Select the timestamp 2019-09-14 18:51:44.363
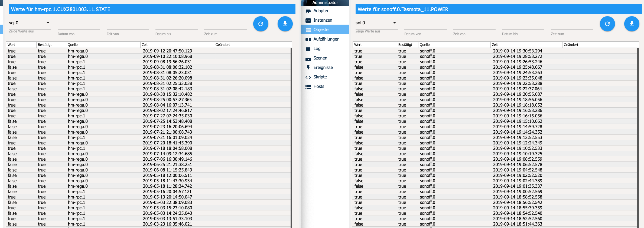The width and height of the screenshot is (644, 228). click(518, 224)
